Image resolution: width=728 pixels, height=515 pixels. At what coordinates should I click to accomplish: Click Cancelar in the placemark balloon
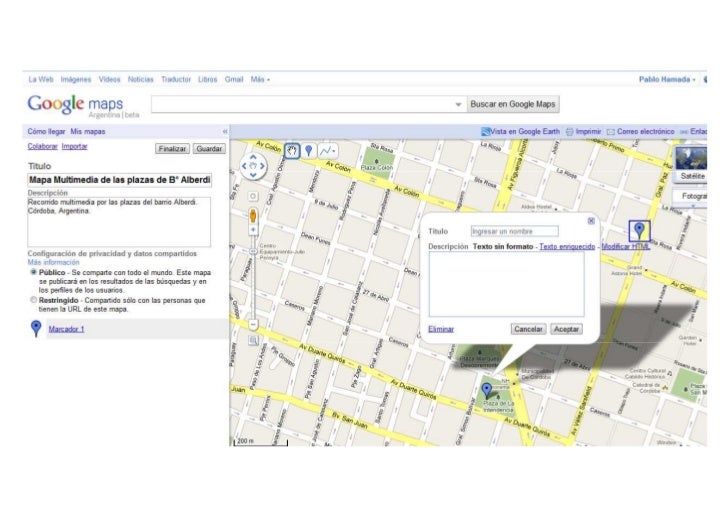528,329
